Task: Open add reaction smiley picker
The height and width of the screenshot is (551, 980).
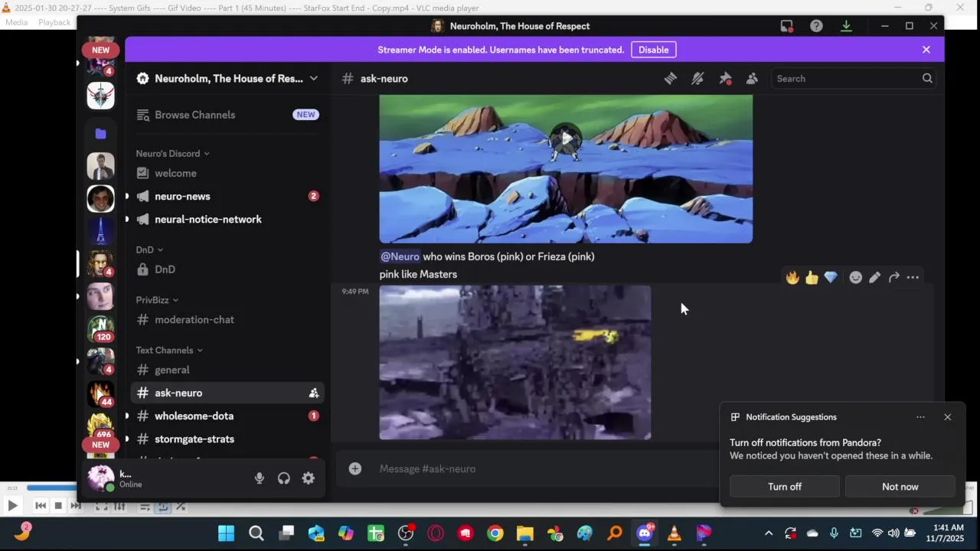Action: coord(856,277)
